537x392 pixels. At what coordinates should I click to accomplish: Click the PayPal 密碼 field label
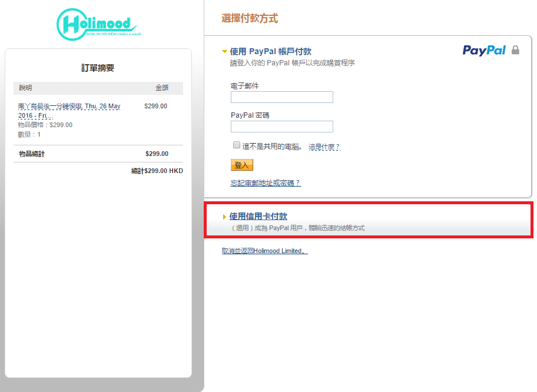click(x=250, y=115)
